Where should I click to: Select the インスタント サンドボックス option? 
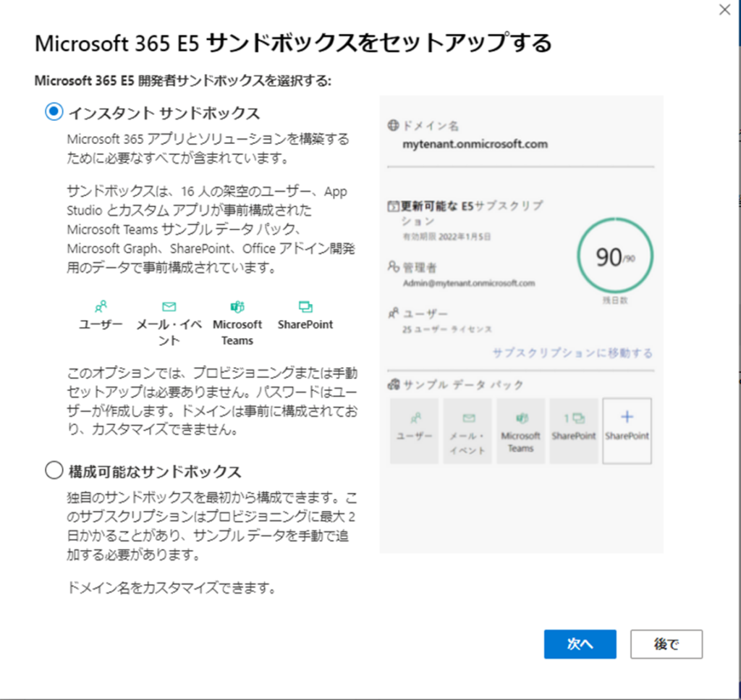click(x=54, y=112)
